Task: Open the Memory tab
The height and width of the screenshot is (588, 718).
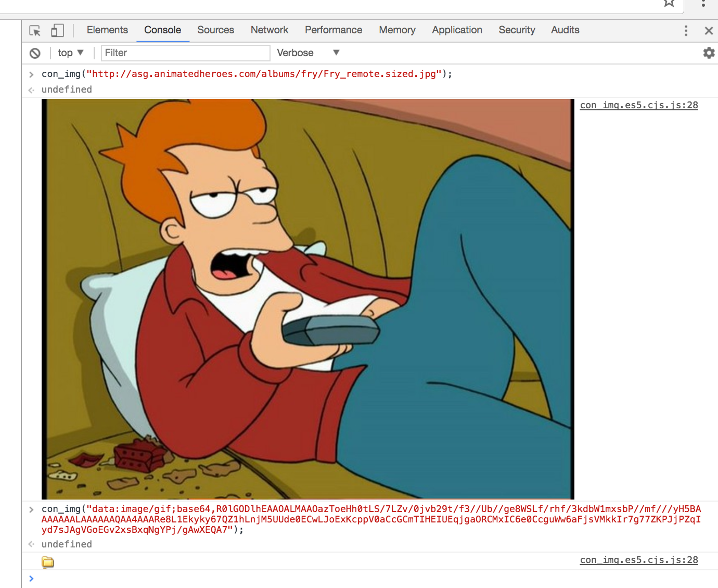Action: pos(397,30)
